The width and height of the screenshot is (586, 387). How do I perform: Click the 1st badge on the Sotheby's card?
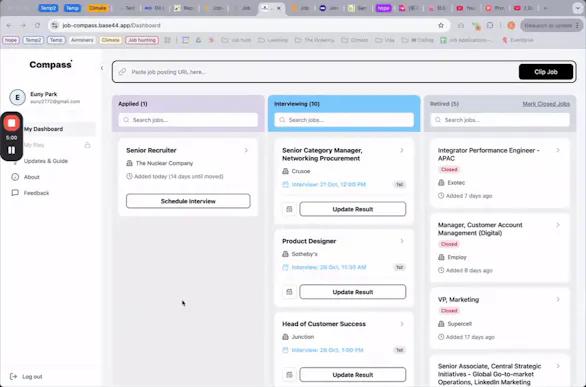coord(400,267)
